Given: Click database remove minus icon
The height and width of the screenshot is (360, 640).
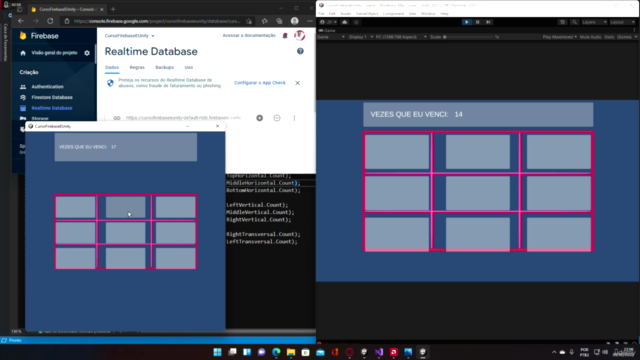Looking at the screenshot, I should coord(277,118).
